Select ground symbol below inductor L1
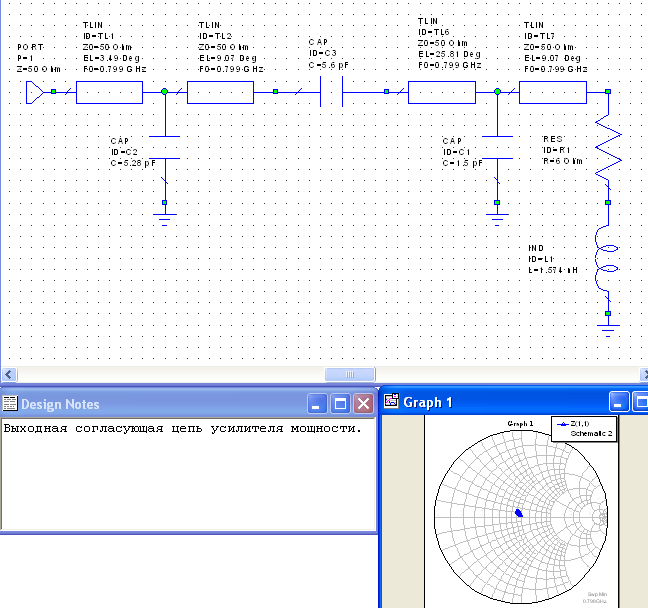Image resolution: width=648 pixels, height=608 pixels. 608,331
